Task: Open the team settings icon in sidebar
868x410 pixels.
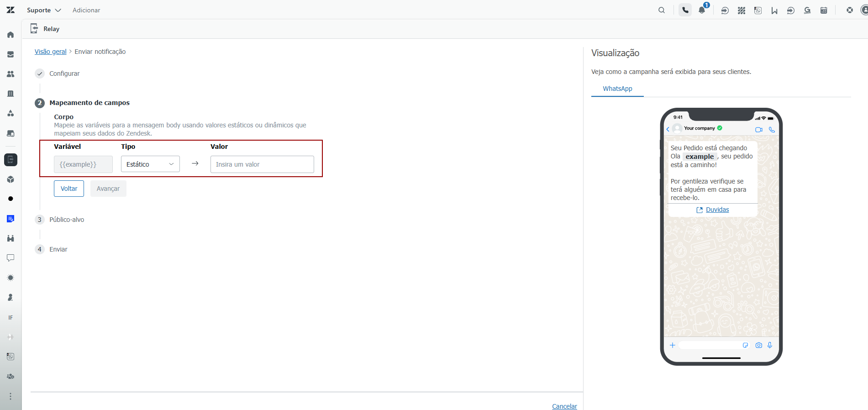Action: pos(11,376)
